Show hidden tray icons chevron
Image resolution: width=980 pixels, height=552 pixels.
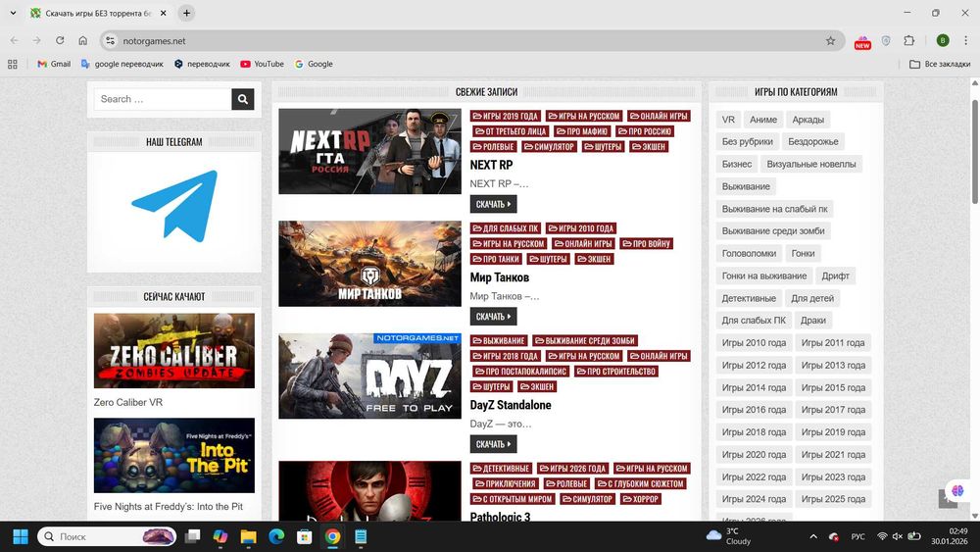(813, 536)
